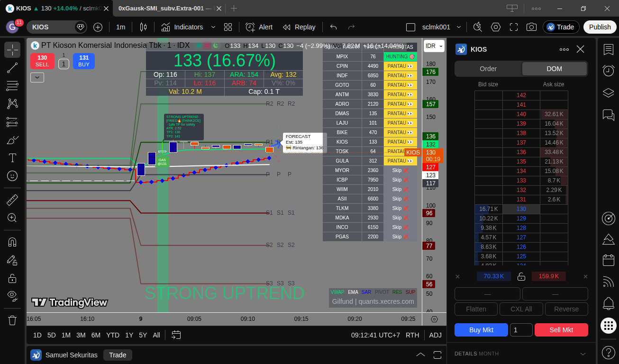
Task: Open the Measure ruler tool
Action: [12, 200]
